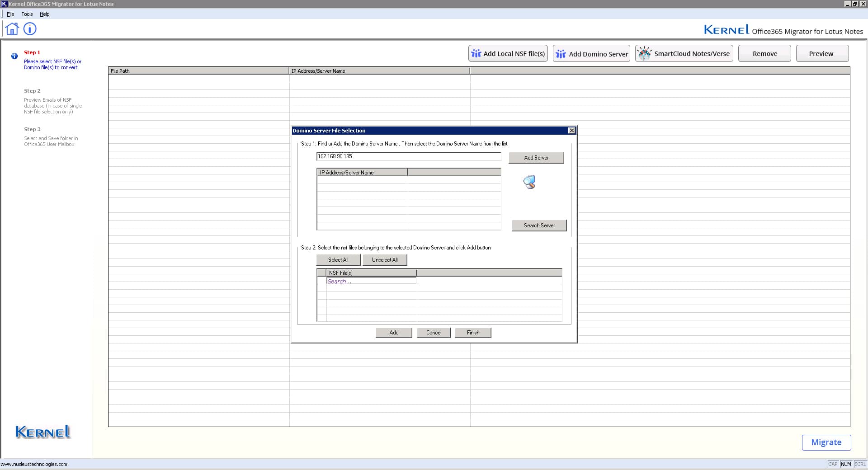Screen dimensions: 868x470
Task: Click Add Domino Server button
Action: (591, 53)
